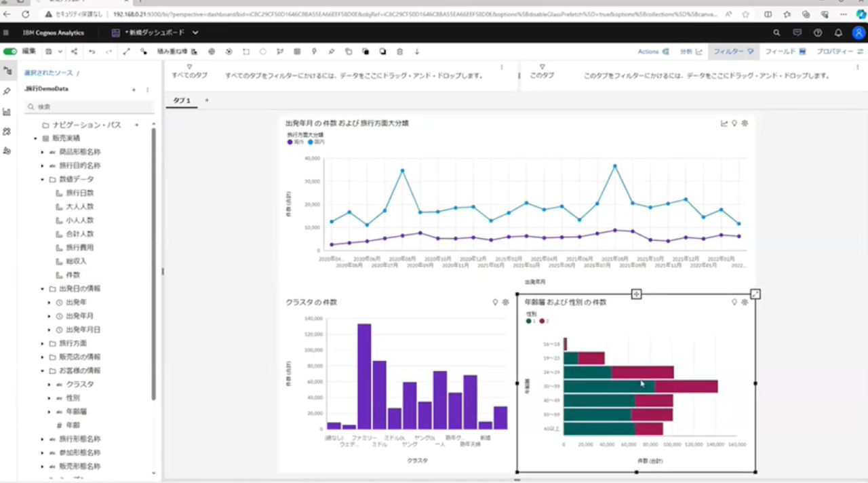The height and width of the screenshot is (483, 868).
Task: Click the line chart's chart-type icon
Action: [x=724, y=123]
